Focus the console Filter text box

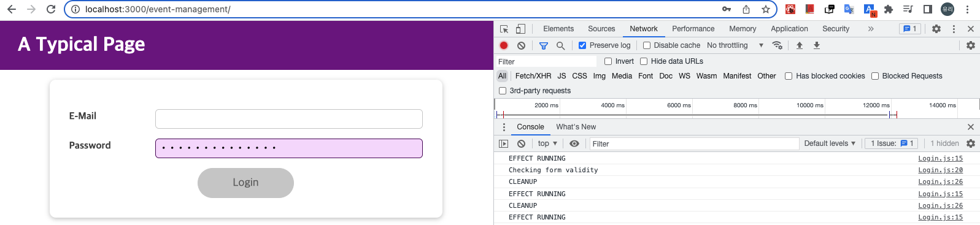click(694, 143)
